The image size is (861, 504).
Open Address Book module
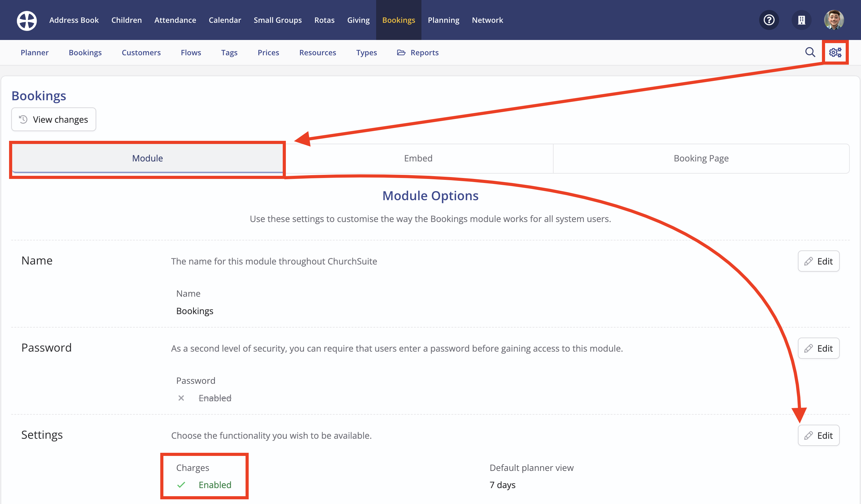pyautogui.click(x=74, y=20)
